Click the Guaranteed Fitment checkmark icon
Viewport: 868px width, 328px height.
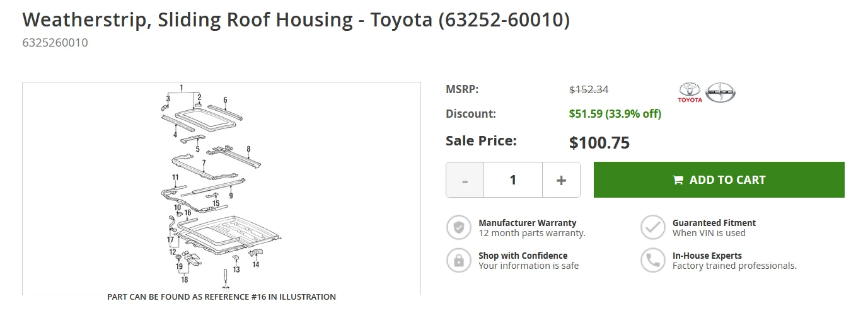(653, 227)
